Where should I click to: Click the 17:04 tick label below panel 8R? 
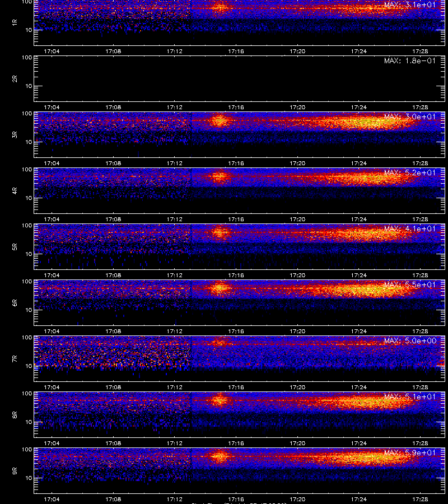(x=52, y=443)
